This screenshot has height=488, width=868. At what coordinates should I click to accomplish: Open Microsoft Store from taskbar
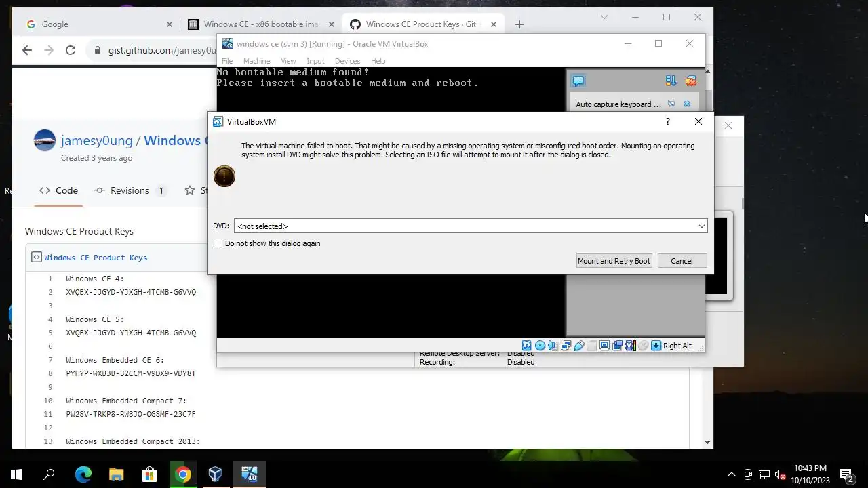coord(149,474)
